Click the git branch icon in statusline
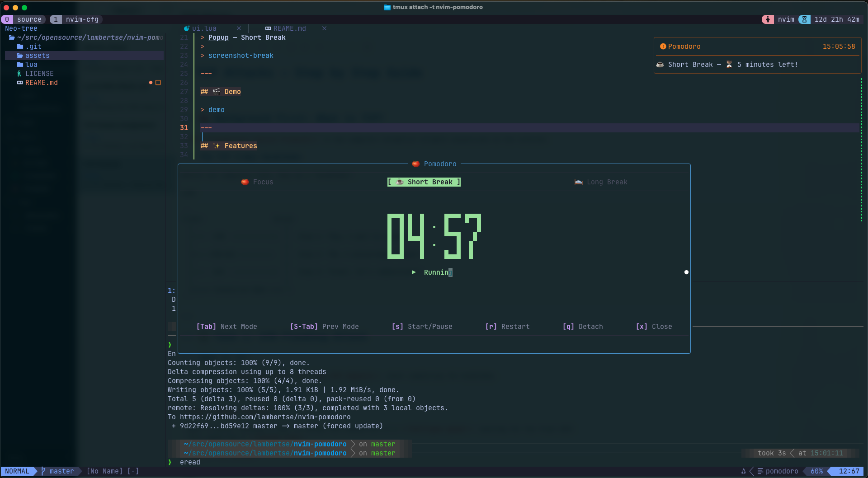Screen dimensions: 868x478 43,471
